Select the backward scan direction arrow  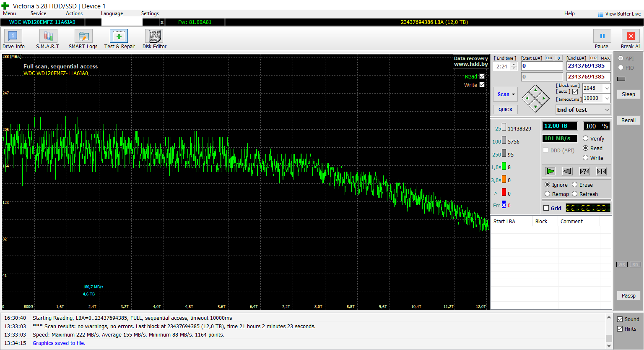[567, 171]
